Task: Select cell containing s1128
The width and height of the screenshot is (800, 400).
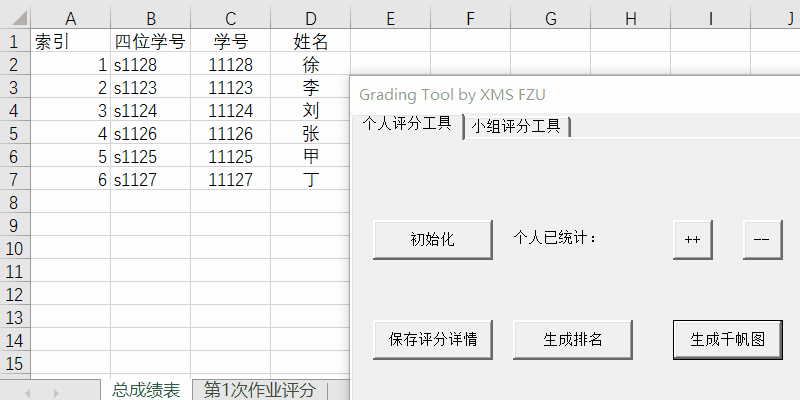Action: point(151,63)
